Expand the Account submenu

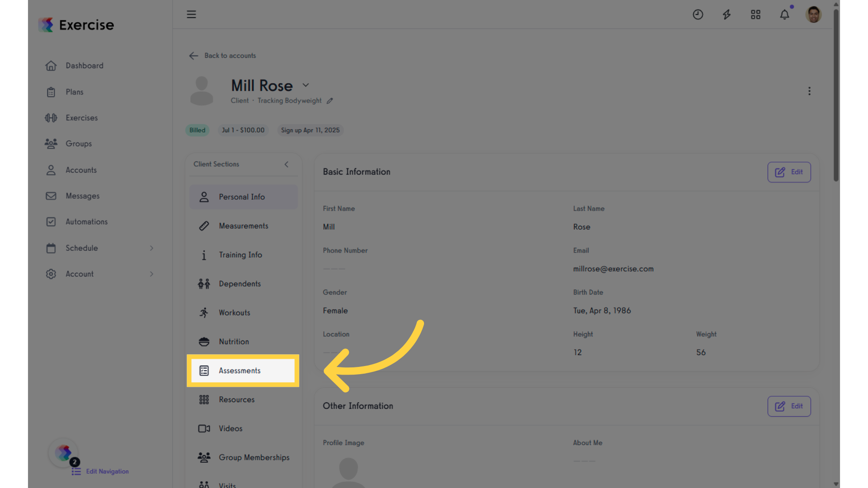pyautogui.click(x=151, y=274)
